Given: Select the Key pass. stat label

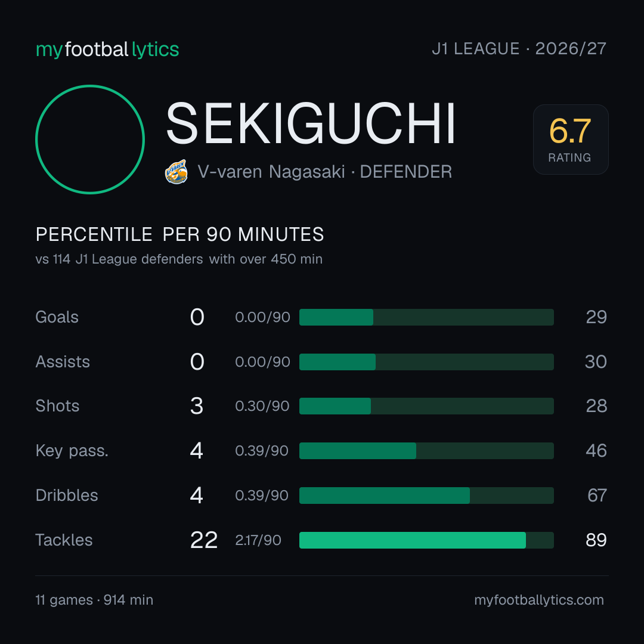Looking at the screenshot, I should 72,451.
